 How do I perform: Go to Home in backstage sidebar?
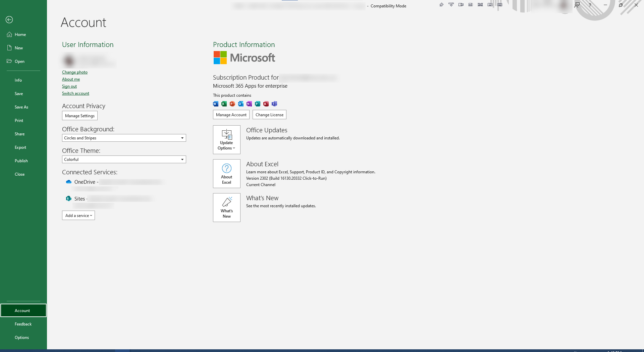pyautogui.click(x=23, y=35)
